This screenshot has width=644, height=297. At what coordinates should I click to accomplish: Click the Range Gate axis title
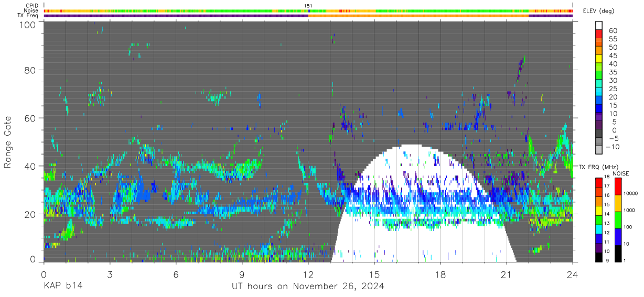[8, 141]
